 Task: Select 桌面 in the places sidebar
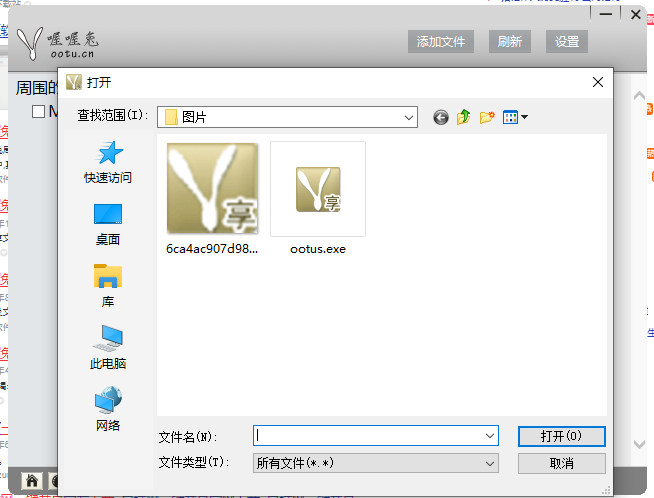tap(108, 223)
